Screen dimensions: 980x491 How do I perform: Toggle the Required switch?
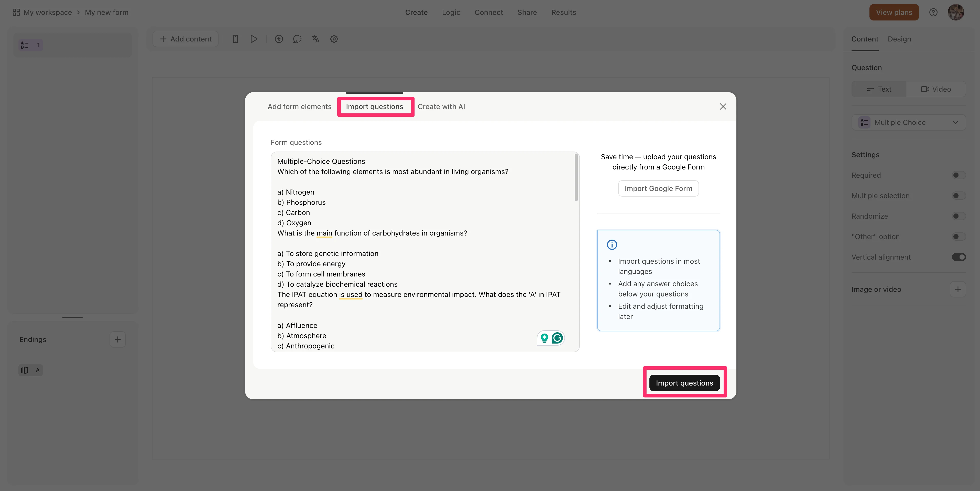[x=958, y=175]
